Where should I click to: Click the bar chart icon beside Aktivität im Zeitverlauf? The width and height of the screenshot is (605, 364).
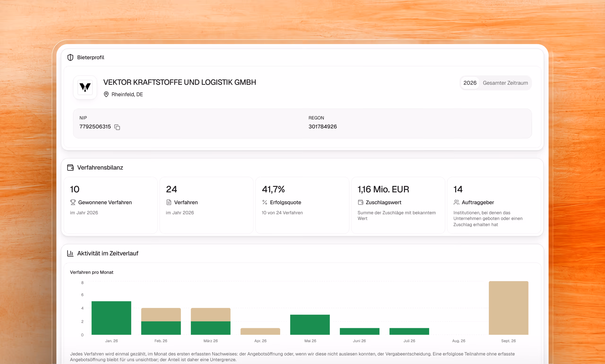pos(70,253)
